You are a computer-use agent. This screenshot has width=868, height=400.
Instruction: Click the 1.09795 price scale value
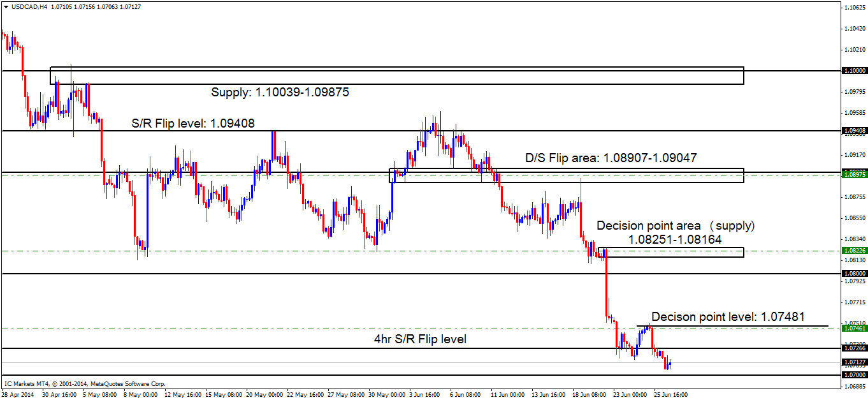click(x=854, y=92)
